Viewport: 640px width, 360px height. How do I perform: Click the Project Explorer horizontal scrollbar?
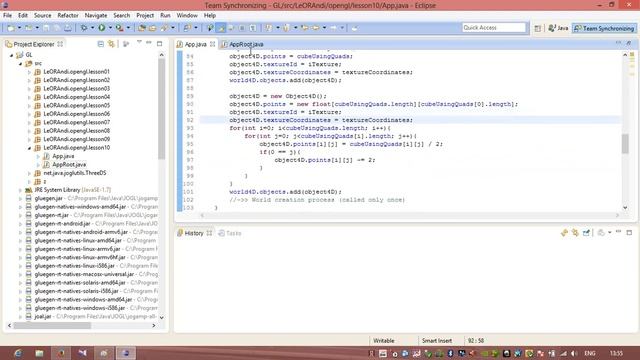(x=52, y=326)
